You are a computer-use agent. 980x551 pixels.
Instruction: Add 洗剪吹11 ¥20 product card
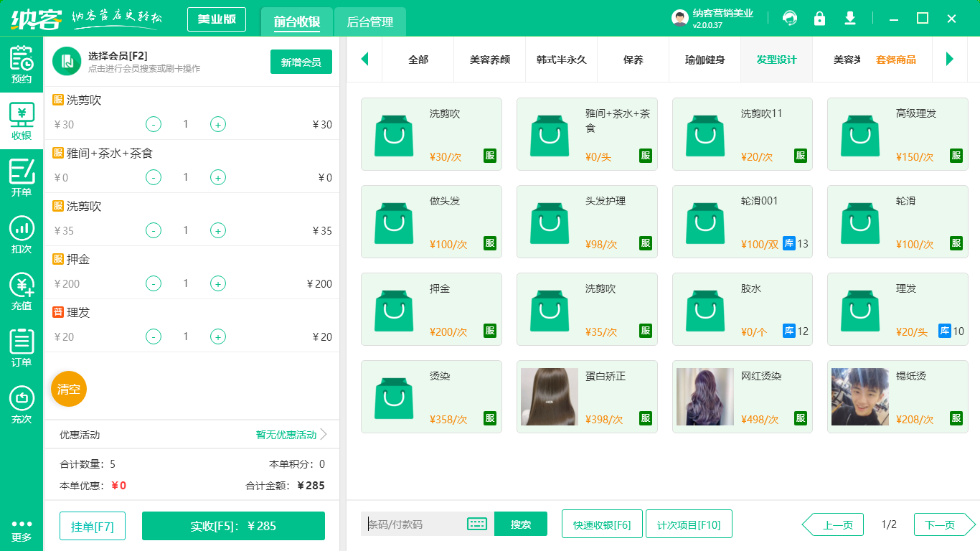pyautogui.click(x=743, y=134)
